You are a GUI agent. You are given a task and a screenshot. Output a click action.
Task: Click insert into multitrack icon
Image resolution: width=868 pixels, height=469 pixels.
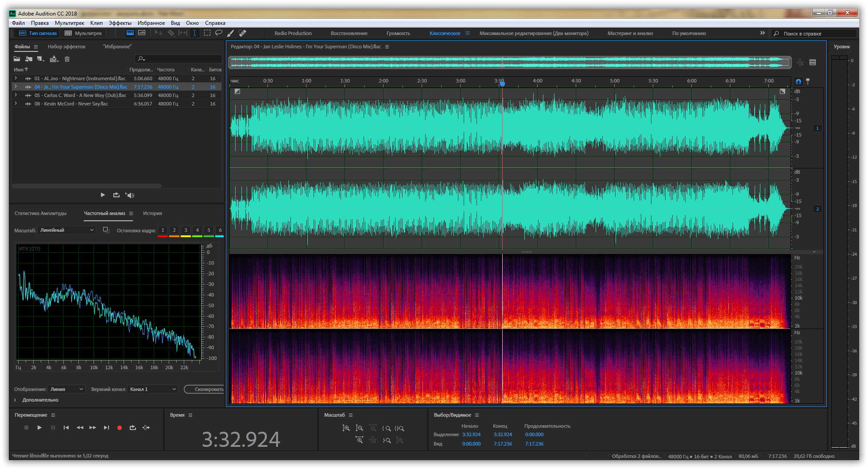coord(54,59)
